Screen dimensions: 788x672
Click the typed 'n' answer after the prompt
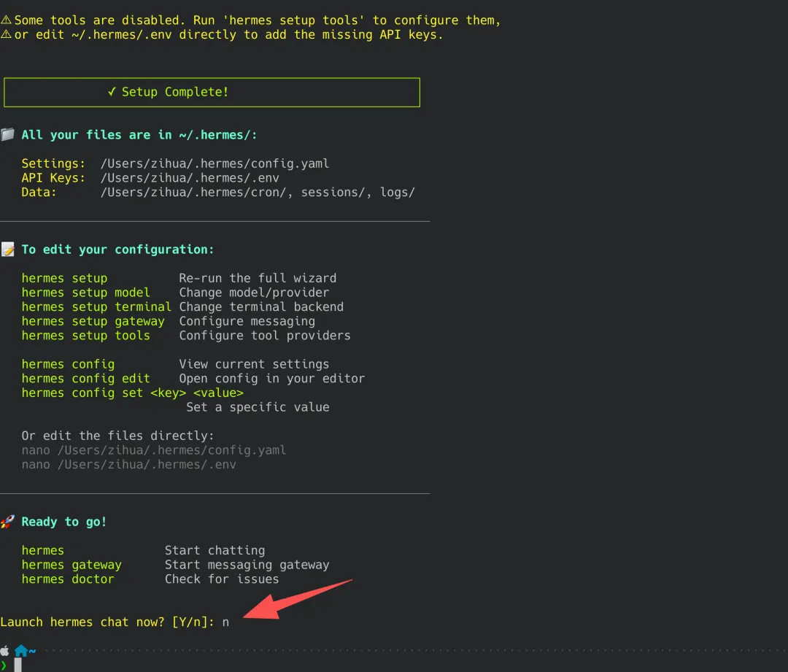tap(225, 622)
